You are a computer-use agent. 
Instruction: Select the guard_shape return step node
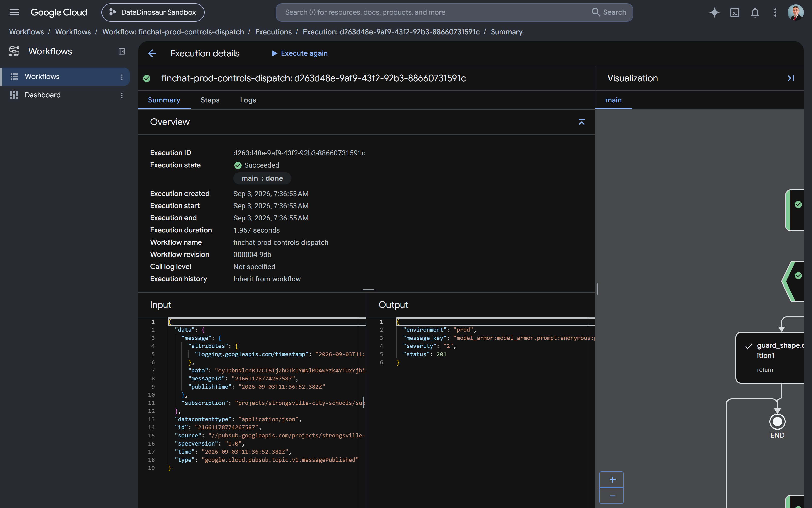pos(770,357)
